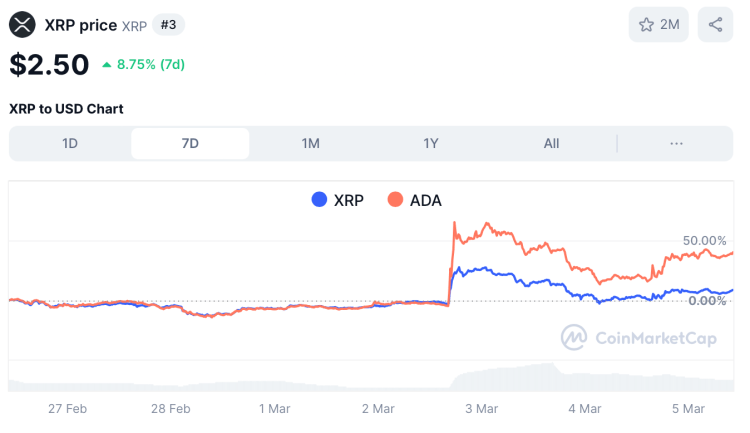Select the 7D timeframe tab
This screenshot has width=750, height=433.
[x=190, y=143]
